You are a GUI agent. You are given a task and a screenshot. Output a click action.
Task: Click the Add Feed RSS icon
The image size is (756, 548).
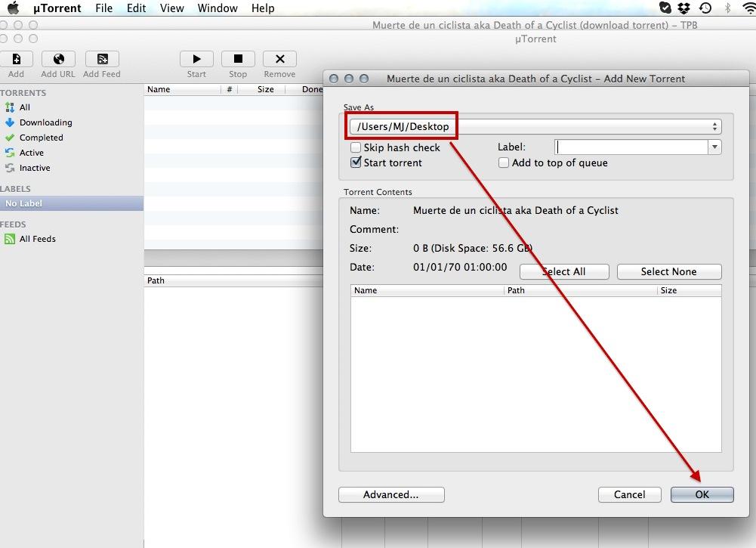(102, 59)
